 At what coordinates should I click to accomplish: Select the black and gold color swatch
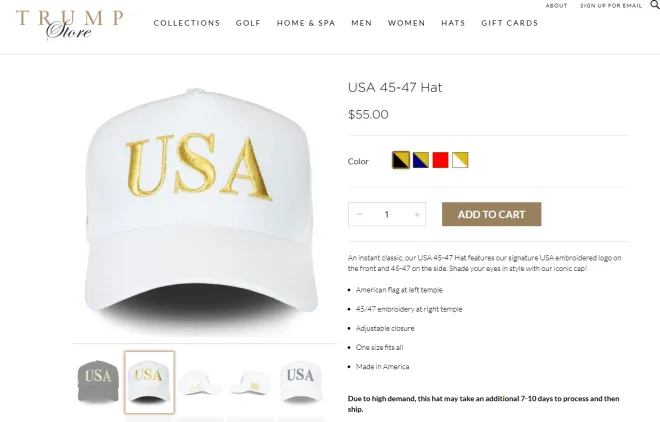point(401,160)
